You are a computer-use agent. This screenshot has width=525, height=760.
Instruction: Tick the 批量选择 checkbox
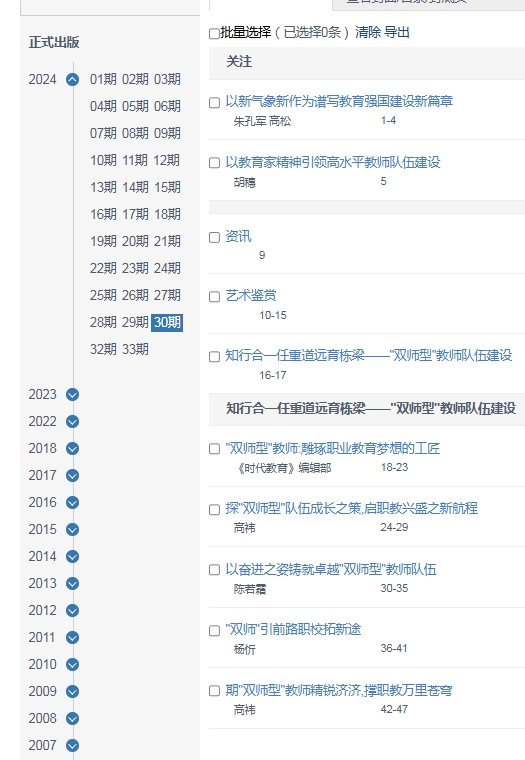pyautogui.click(x=214, y=33)
